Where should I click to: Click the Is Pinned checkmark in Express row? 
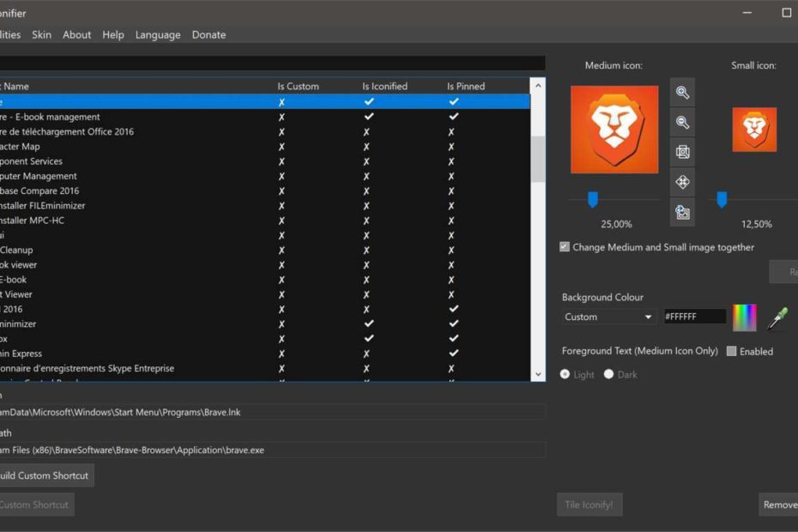click(453, 353)
